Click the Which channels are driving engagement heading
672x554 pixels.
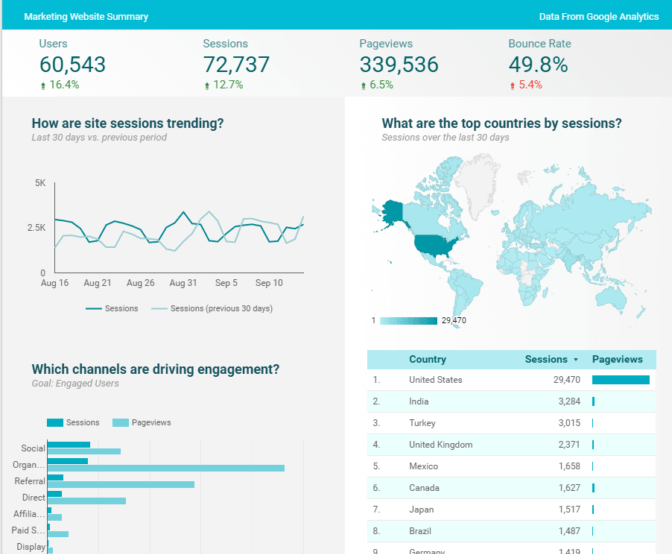(x=156, y=369)
